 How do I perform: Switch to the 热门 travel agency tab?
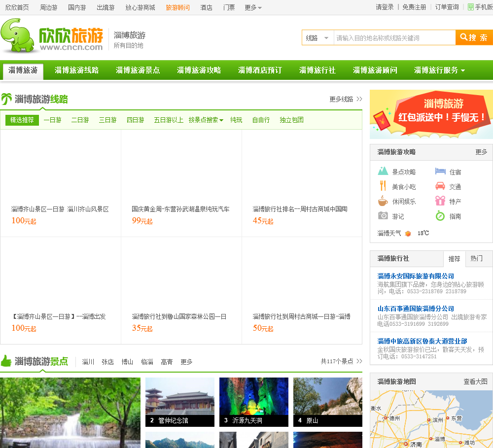coord(476,258)
